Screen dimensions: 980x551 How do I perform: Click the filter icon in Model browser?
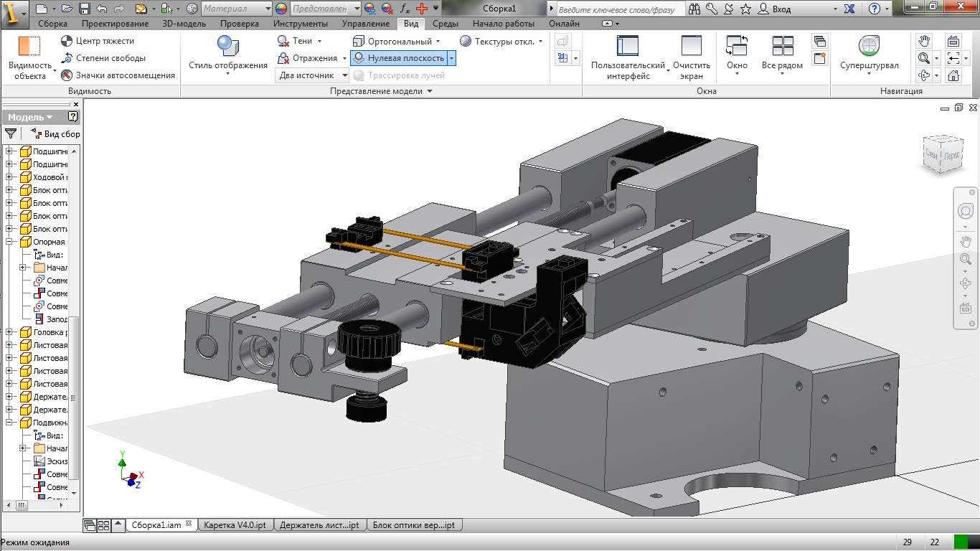(11, 133)
